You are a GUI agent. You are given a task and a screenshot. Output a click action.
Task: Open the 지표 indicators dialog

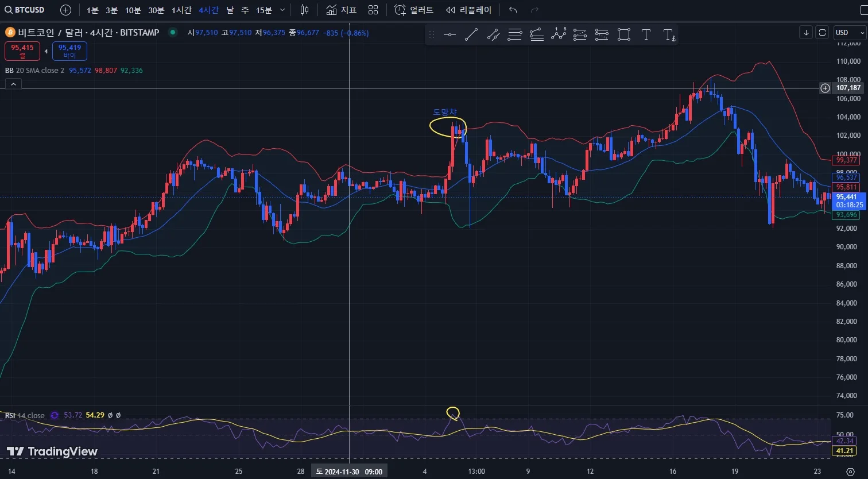(x=341, y=10)
